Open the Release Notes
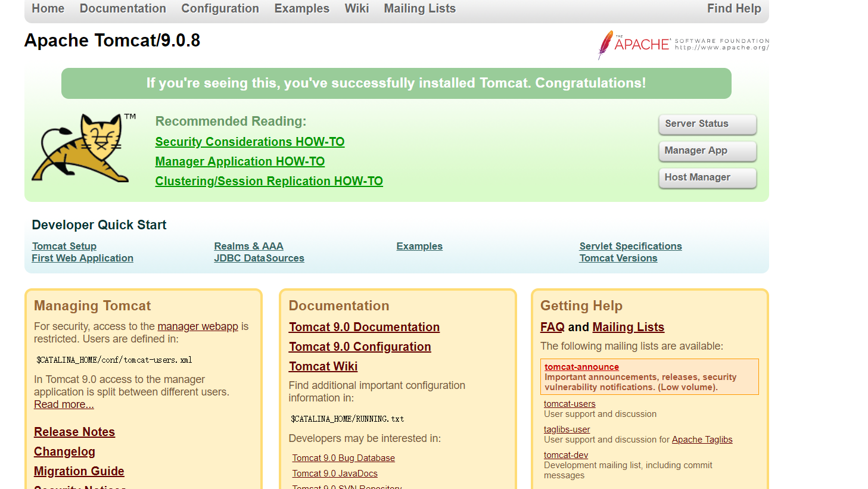This screenshot has height=489, width=868. tap(74, 431)
